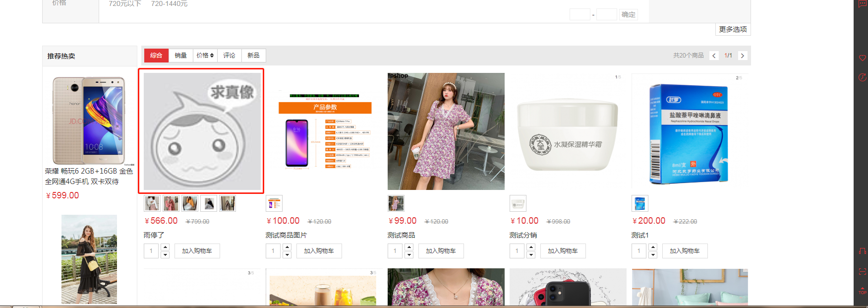The height and width of the screenshot is (308, 868).
Task: Open 盐酸萘甲唑啉滴鼻液 product image
Action: [690, 131]
